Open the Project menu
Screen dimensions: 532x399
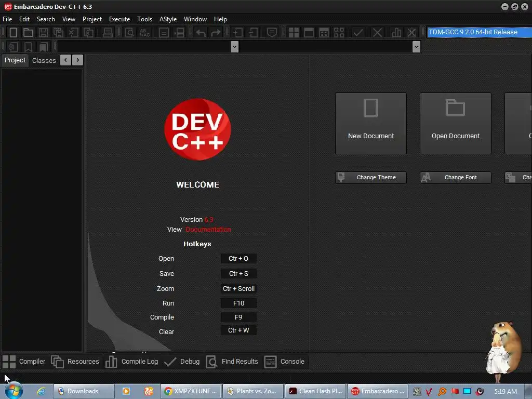(92, 19)
